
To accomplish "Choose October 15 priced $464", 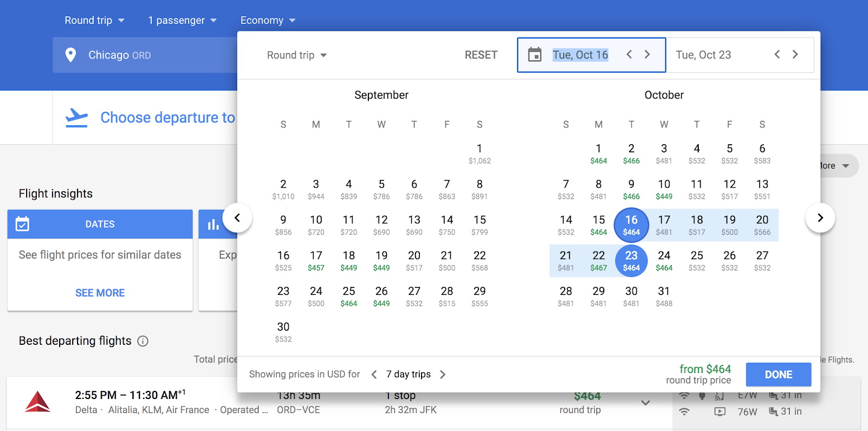I will click(x=598, y=225).
